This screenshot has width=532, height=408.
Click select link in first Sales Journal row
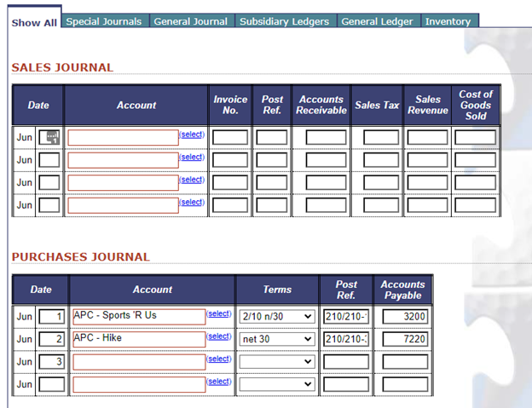[x=192, y=135]
